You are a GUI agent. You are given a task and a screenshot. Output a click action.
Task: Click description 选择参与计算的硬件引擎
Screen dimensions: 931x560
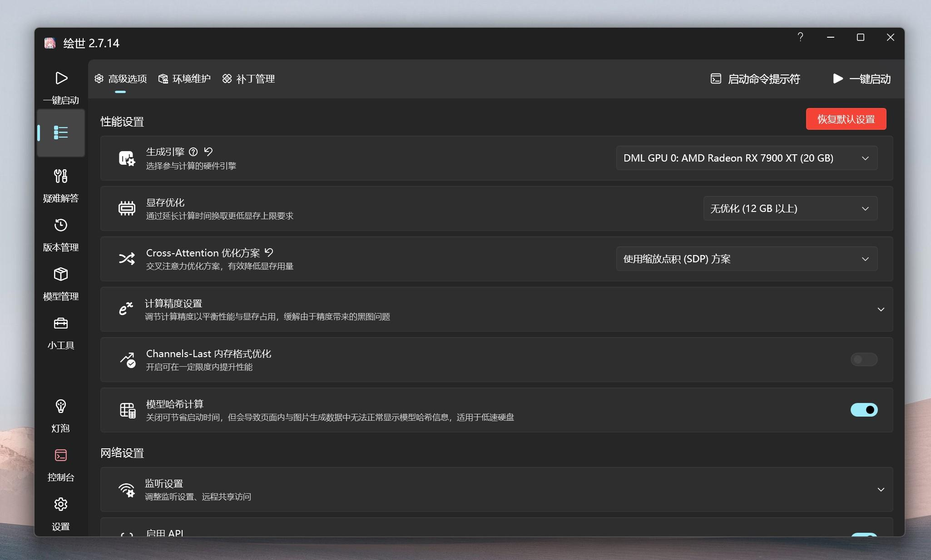coord(191,166)
